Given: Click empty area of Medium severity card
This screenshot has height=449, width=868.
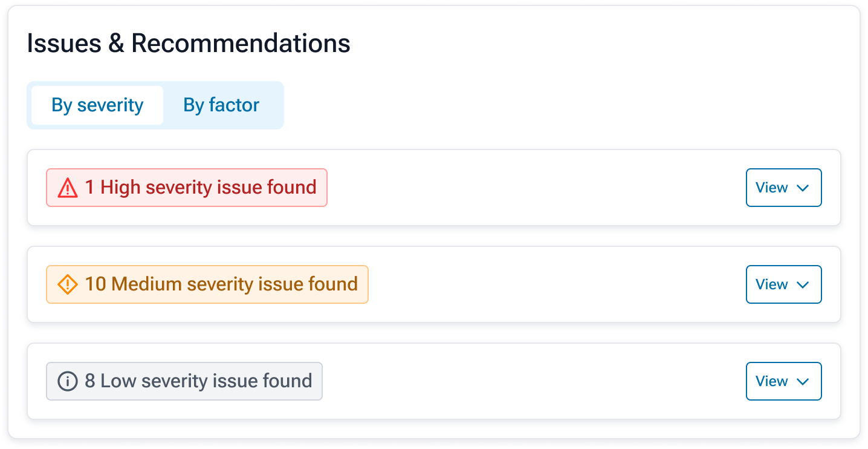Looking at the screenshot, I should point(544,284).
